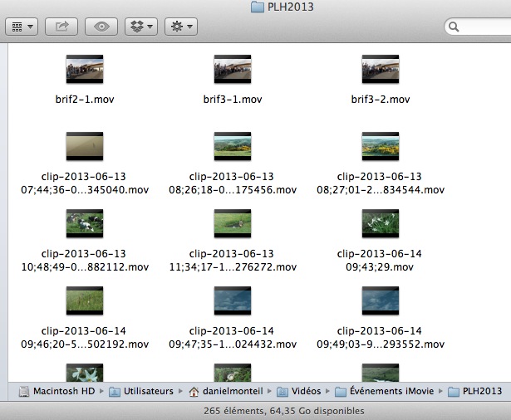Click the Share toolbar button
The image size is (511, 420).
point(61,27)
